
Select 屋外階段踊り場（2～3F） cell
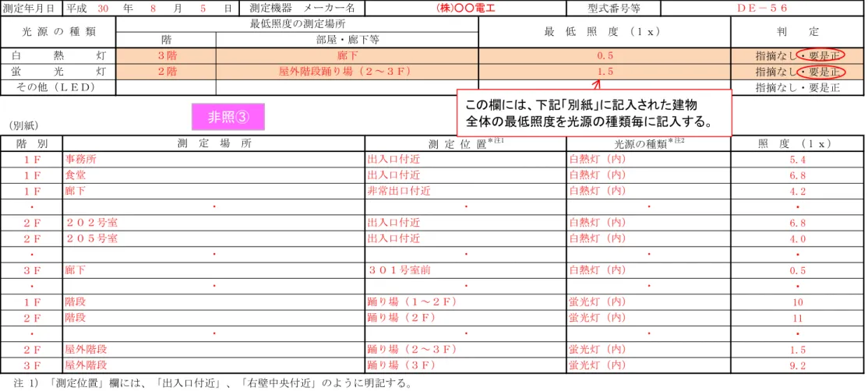347,72
